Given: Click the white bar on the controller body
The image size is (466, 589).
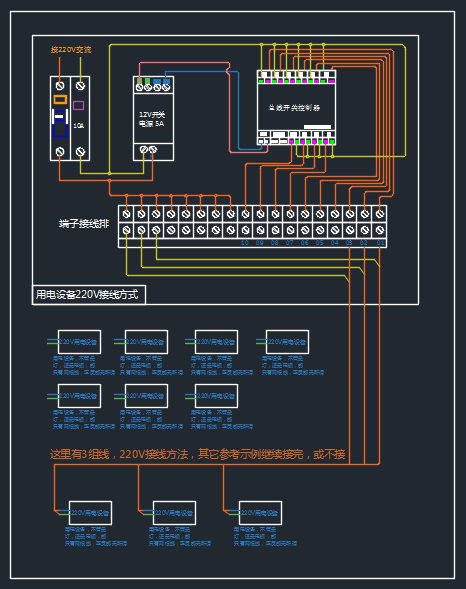Looking at the screenshot, I should pos(317,127).
